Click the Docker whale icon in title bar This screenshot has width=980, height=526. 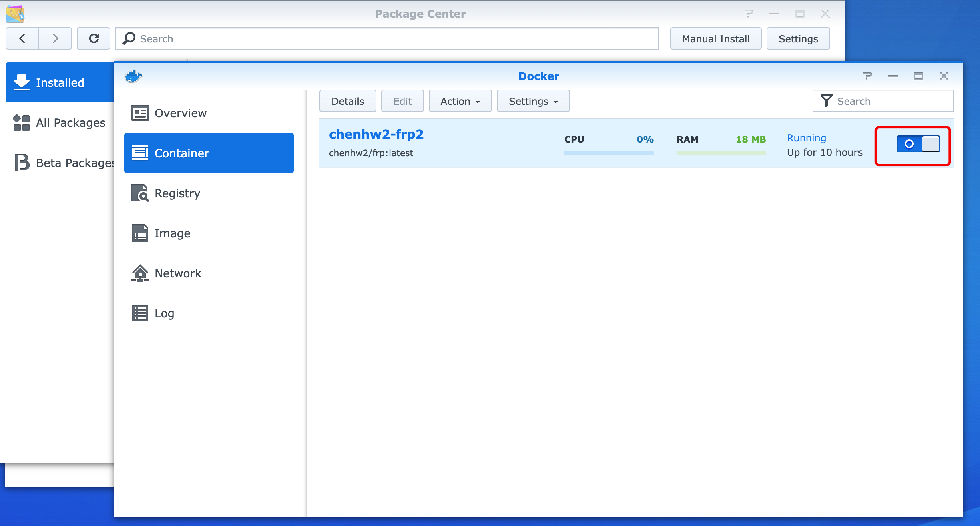(x=133, y=76)
